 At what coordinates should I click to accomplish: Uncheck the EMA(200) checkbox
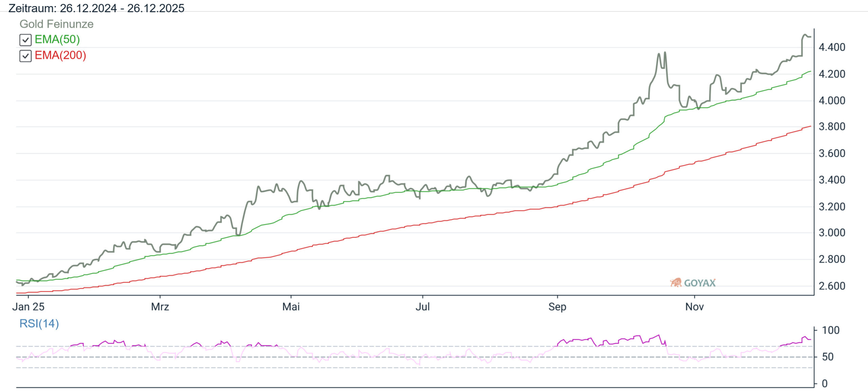25,56
